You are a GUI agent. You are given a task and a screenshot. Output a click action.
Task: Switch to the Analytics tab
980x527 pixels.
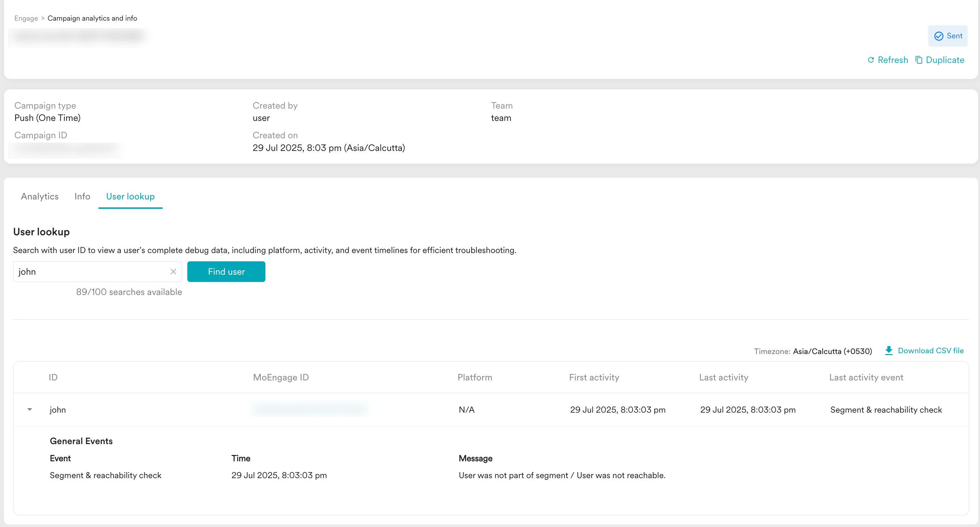tap(39, 197)
